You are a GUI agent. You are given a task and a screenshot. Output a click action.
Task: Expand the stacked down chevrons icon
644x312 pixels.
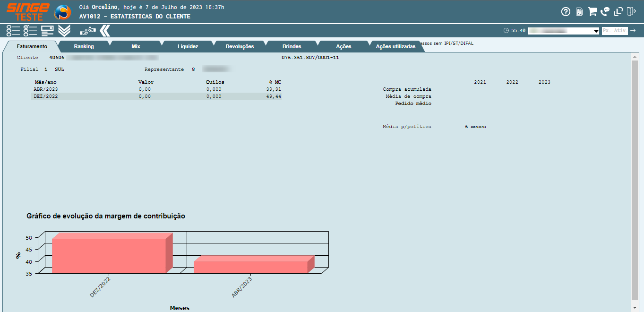tap(64, 31)
